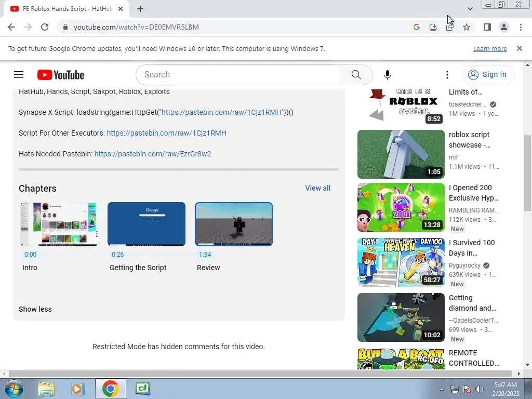532x399 pixels.
Task: Open the Action Center flag icon
Action: tap(467, 389)
